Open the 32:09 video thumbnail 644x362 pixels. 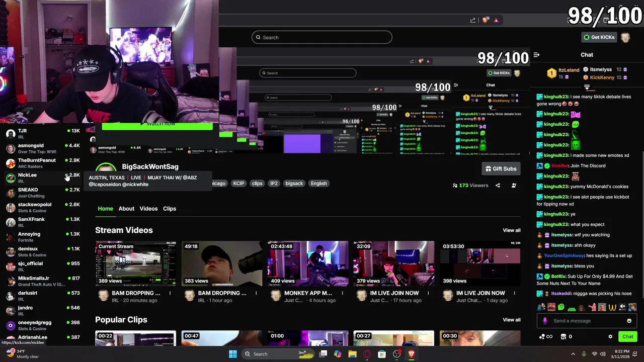tap(394, 263)
